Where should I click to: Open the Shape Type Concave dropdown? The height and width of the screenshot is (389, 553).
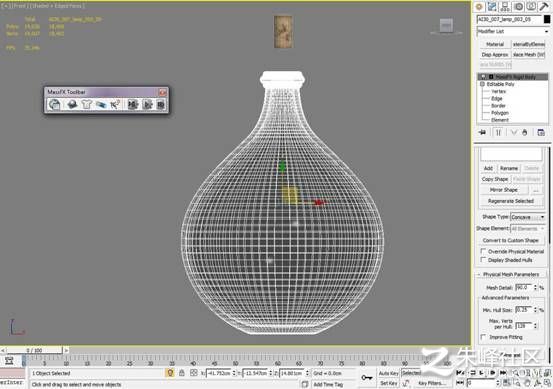coord(528,217)
